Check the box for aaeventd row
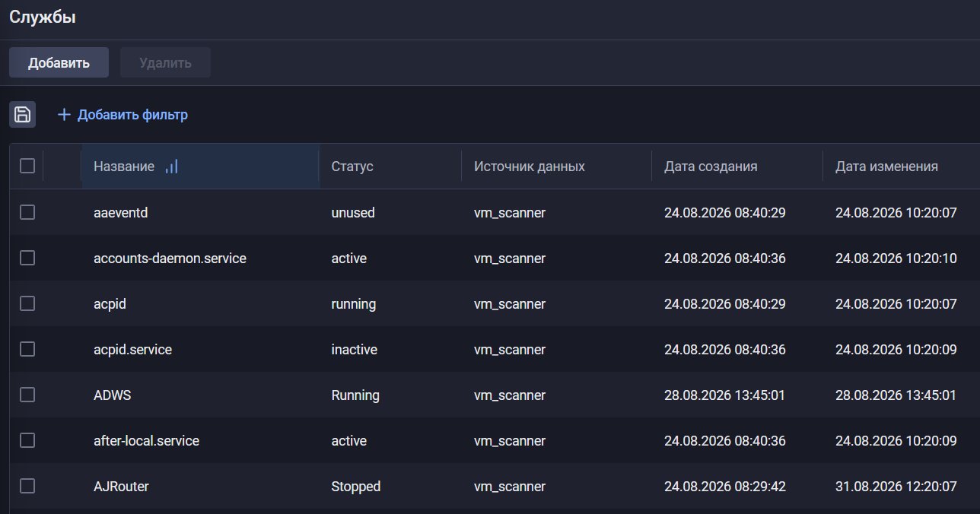980x514 pixels. pos(27,213)
